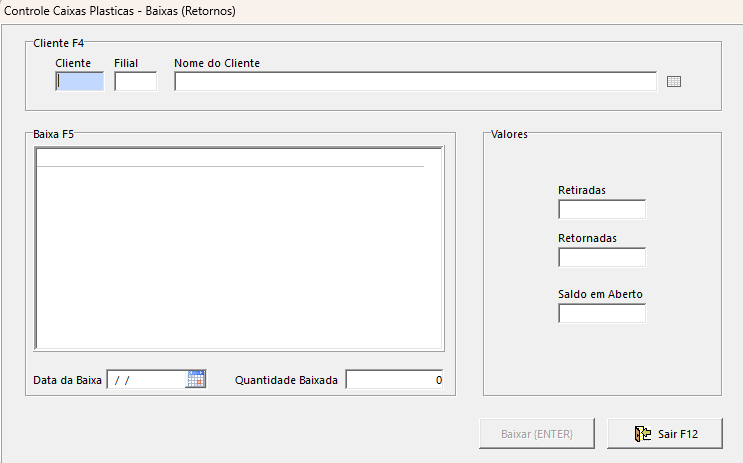Click the Cliente F4 group label

click(x=58, y=43)
